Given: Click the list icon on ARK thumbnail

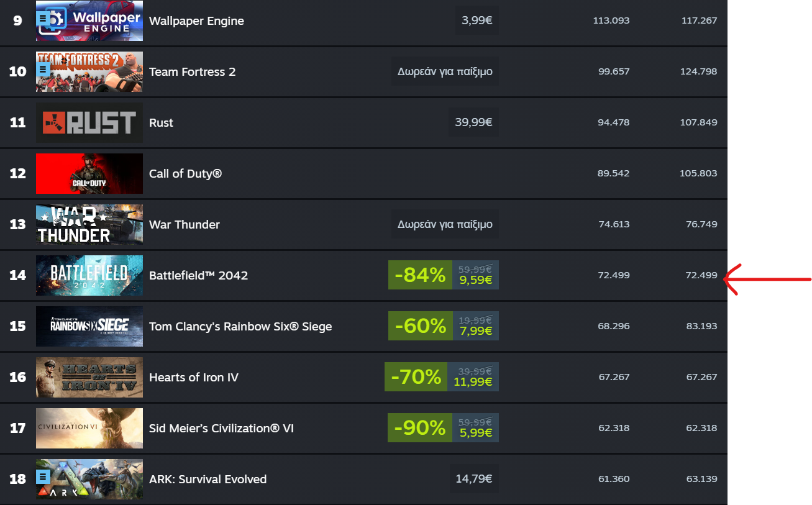Looking at the screenshot, I should point(43,476).
